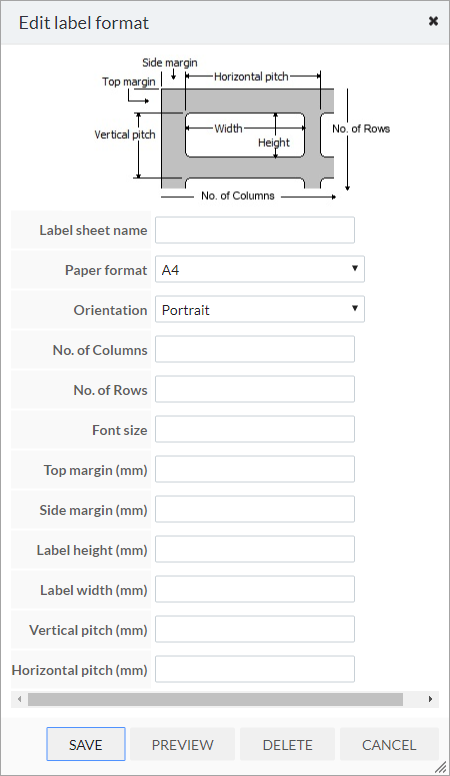Preview the label sheet

click(x=182, y=744)
